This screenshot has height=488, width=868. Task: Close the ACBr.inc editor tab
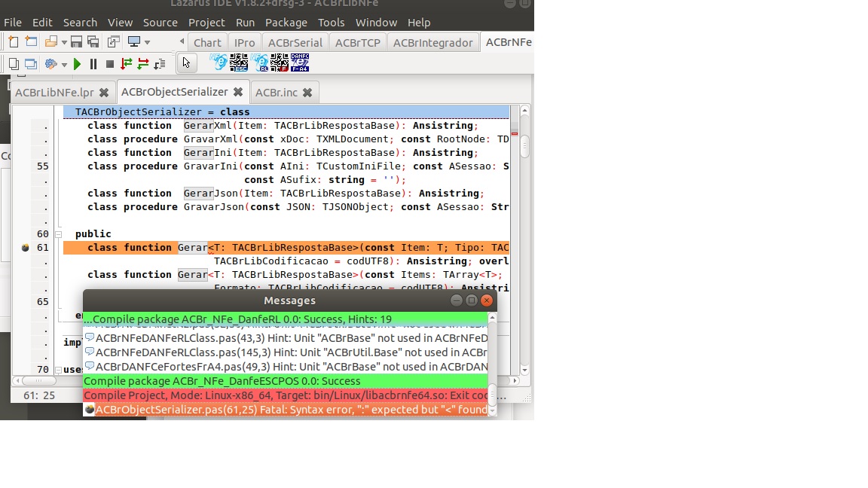pyautogui.click(x=307, y=93)
